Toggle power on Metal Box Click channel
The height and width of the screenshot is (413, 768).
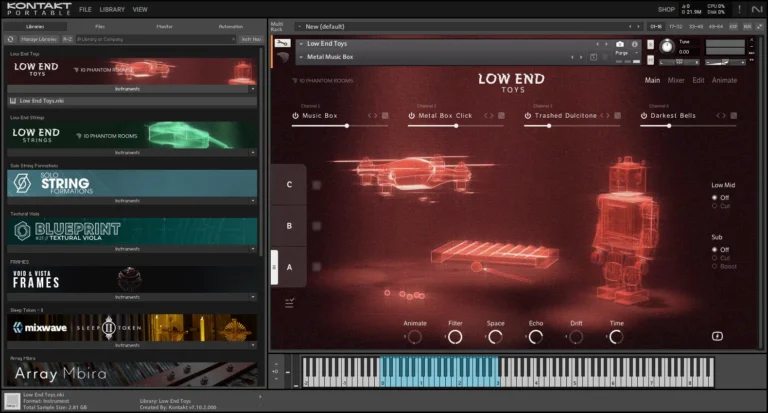point(411,116)
